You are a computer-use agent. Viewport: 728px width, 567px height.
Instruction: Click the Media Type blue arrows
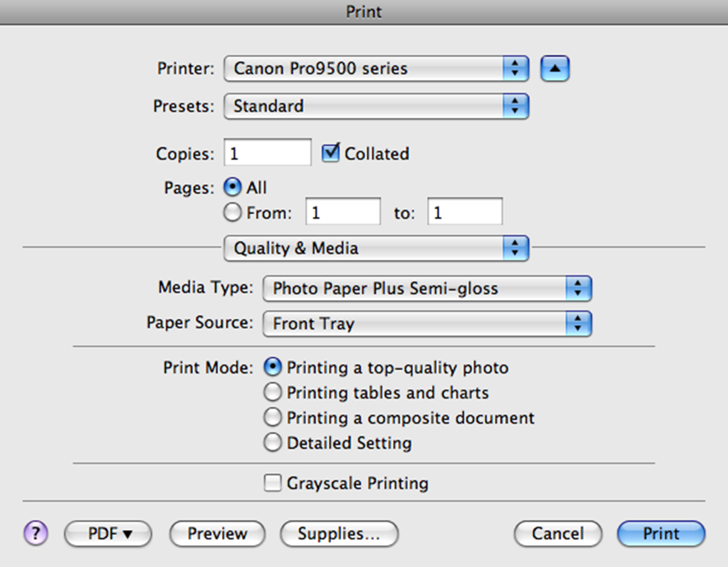(578, 288)
